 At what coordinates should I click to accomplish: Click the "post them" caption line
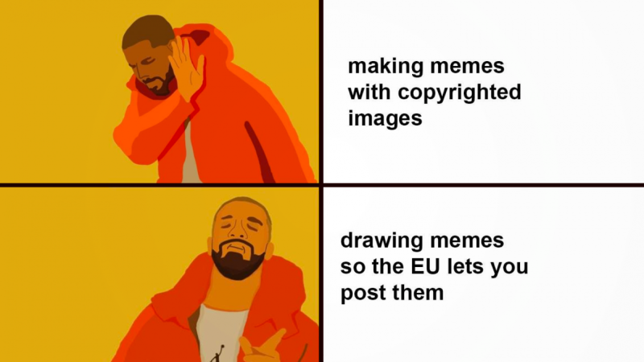[392, 293]
